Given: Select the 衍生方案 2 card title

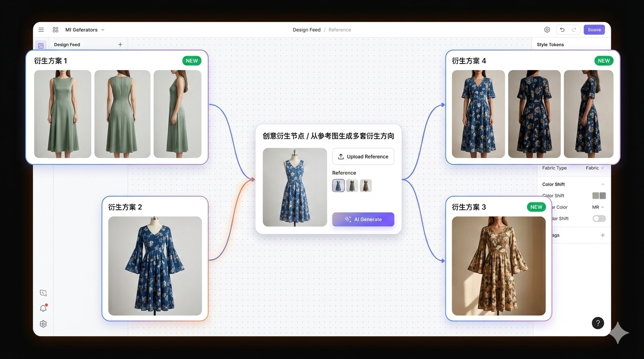Looking at the screenshot, I should click(x=125, y=207).
